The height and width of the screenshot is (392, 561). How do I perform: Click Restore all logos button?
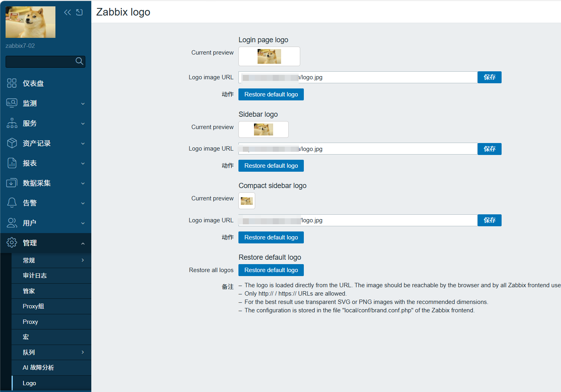pyautogui.click(x=271, y=270)
